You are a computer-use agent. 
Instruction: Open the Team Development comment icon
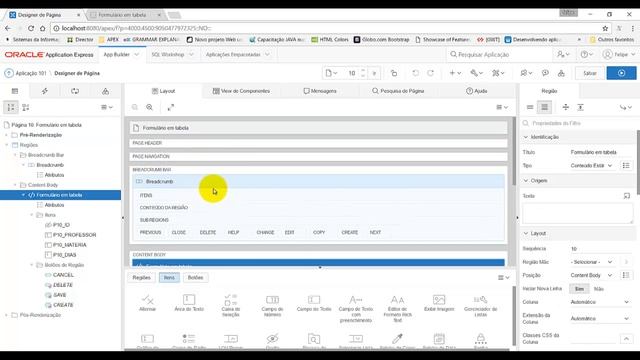point(526,73)
